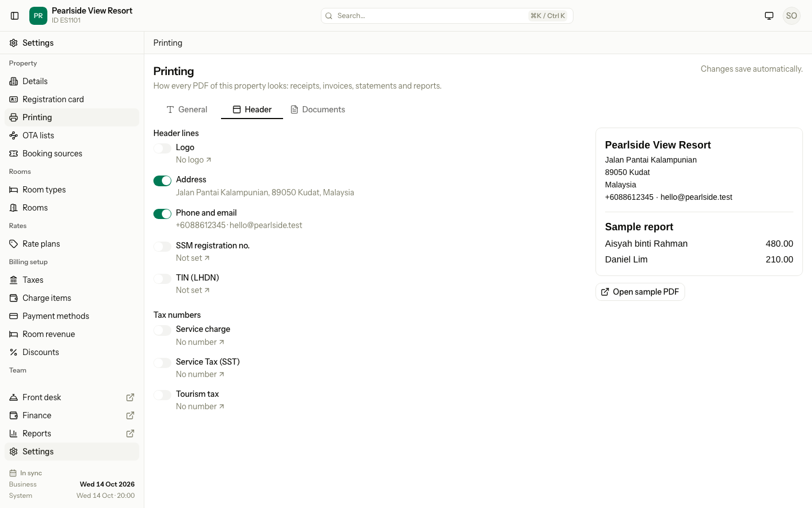Follow the No logo link
The height and width of the screenshot is (508, 812).
pyautogui.click(x=193, y=160)
